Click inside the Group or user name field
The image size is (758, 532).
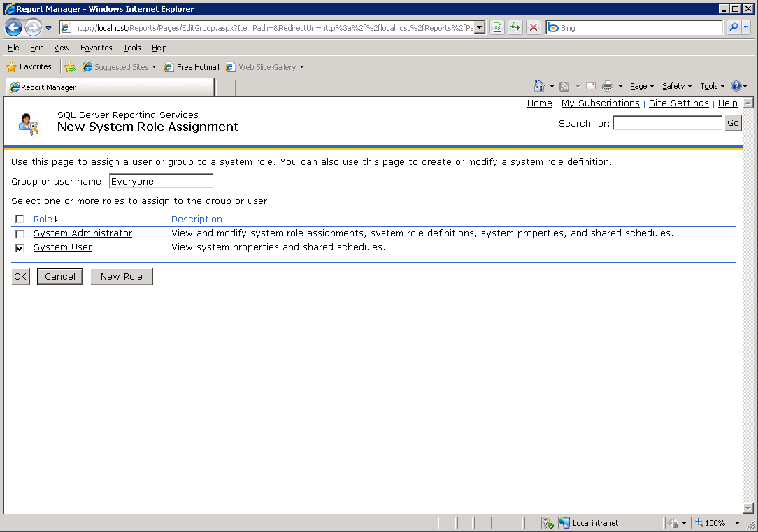[x=161, y=180]
